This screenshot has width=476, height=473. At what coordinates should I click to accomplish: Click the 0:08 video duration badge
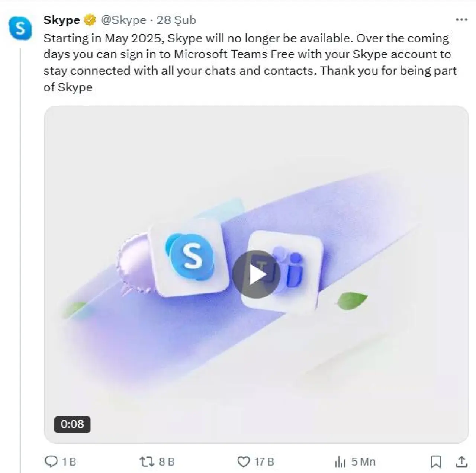point(72,424)
